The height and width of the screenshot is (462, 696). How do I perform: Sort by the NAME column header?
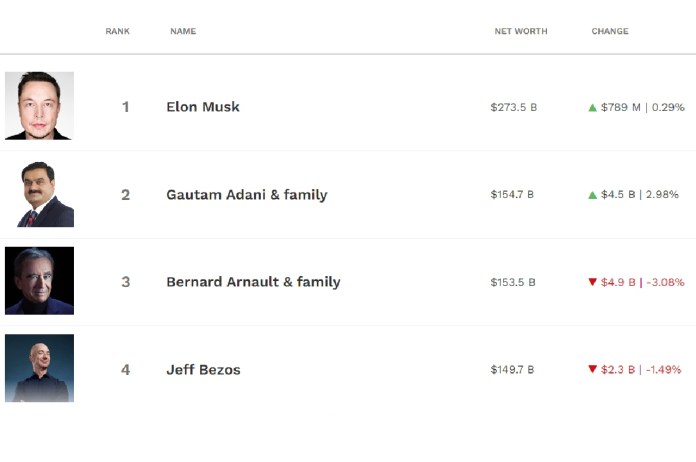(183, 31)
